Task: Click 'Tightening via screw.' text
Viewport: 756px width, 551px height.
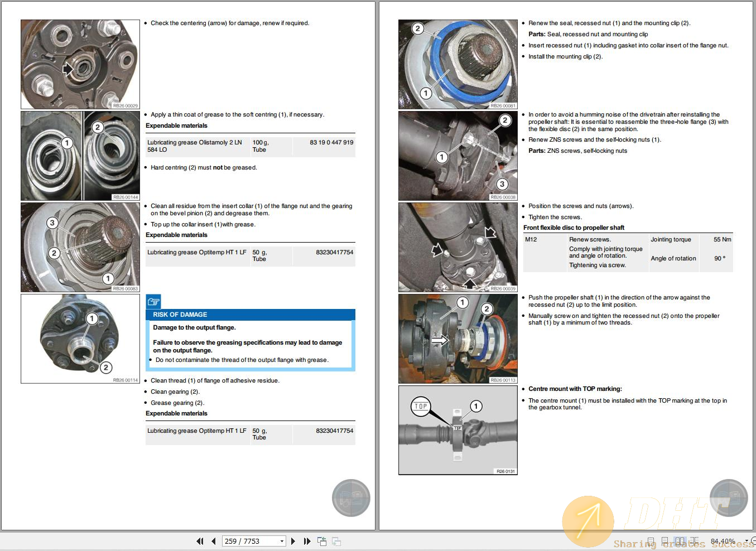Action: (x=598, y=265)
